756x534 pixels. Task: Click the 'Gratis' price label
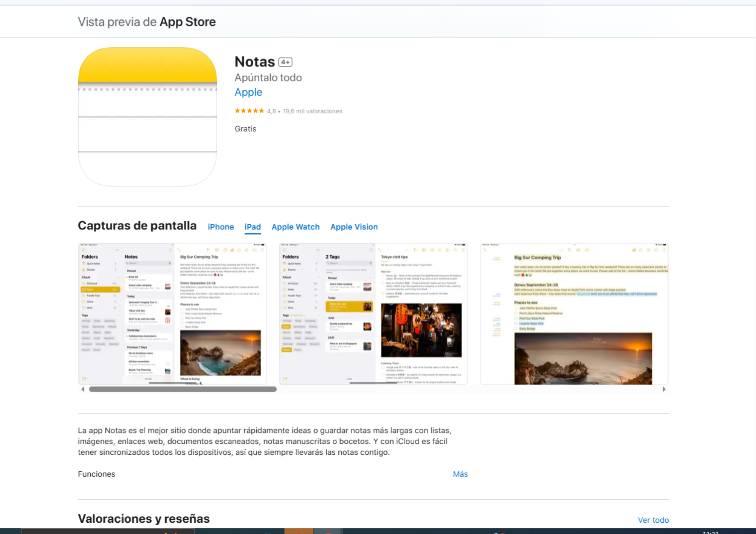click(x=245, y=129)
